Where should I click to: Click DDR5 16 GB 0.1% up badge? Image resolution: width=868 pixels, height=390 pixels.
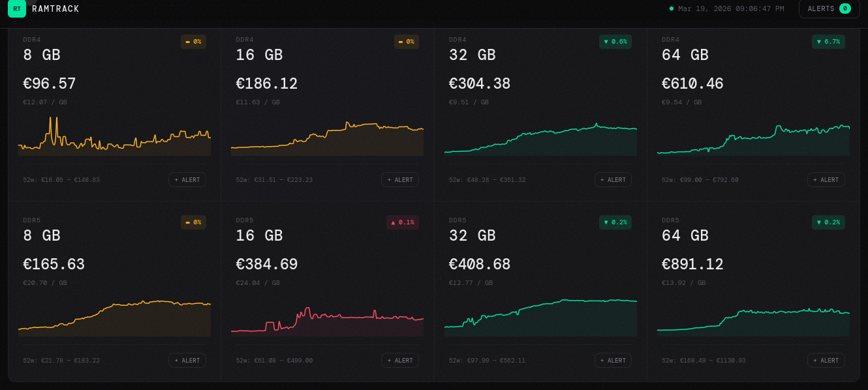click(402, 222)
